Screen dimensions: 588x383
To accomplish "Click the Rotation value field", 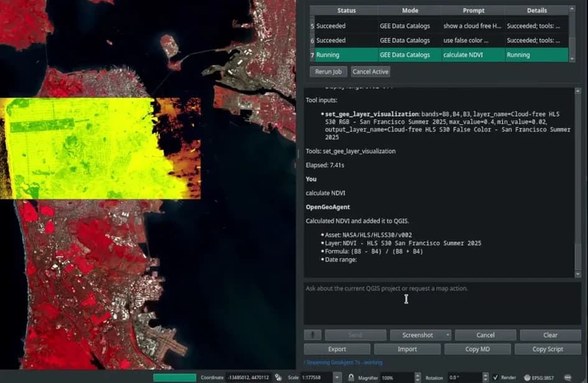I will click(465, 377).
